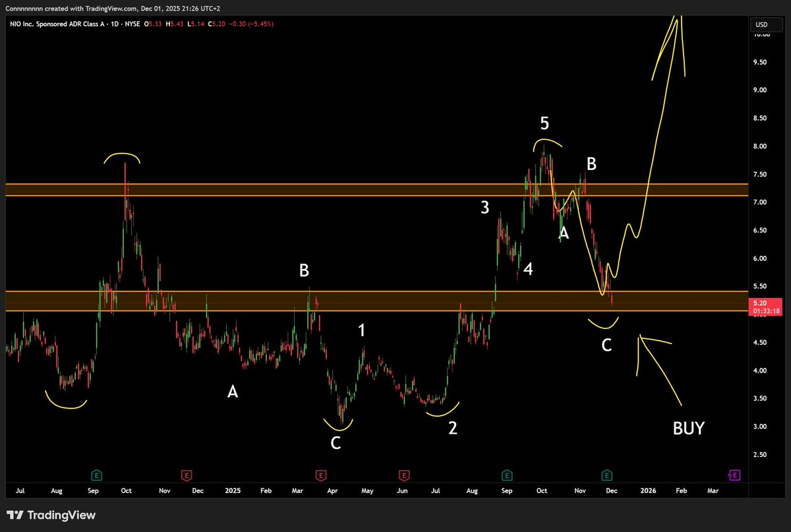Click the Jun label on time axis
The image size is (791, 532).
[x=401, y=491]
